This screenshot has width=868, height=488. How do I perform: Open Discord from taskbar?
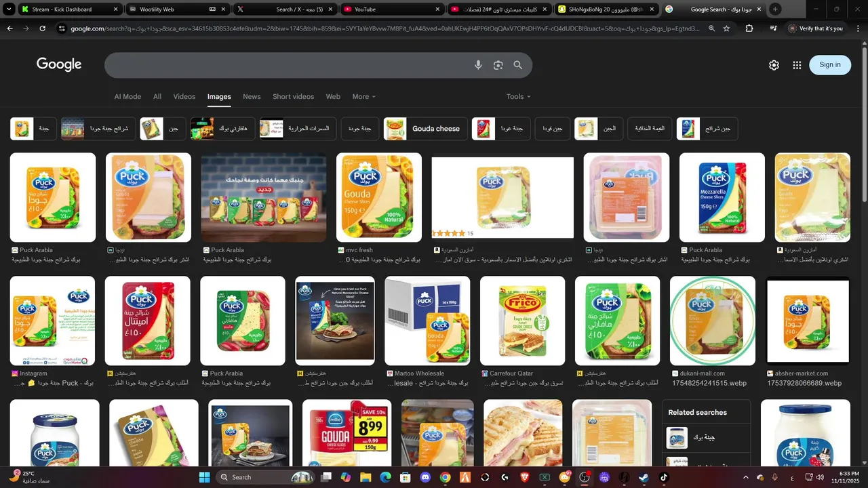click(425, 477)
